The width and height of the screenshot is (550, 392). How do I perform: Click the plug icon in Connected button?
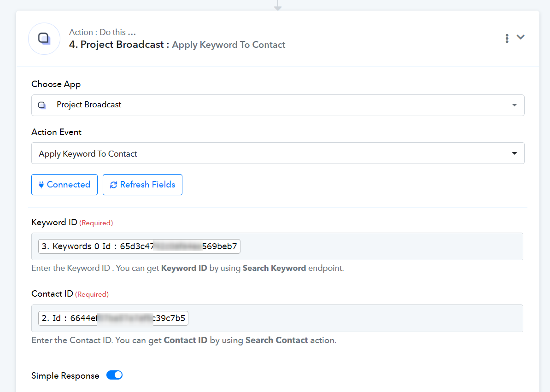(41, 185)
